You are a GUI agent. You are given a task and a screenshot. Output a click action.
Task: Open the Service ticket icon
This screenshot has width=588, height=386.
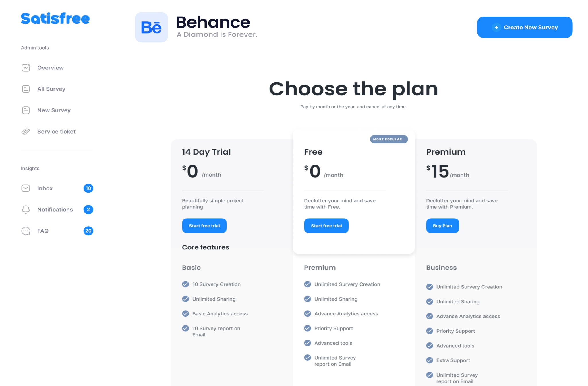point(26,131)
